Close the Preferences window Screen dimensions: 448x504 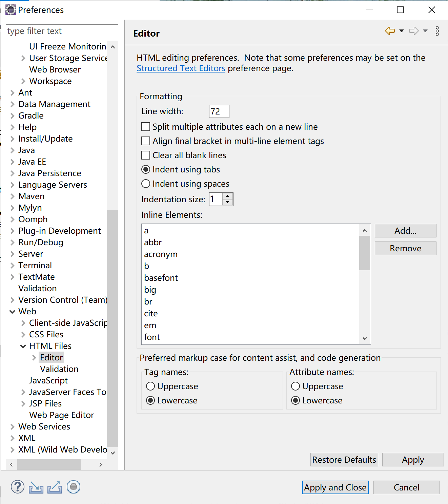[x=432, y=10]
